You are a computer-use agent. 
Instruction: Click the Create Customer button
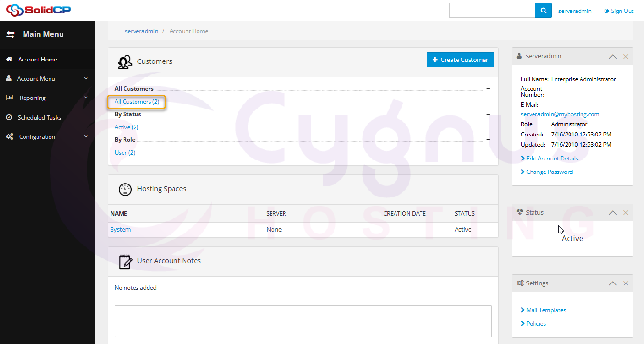460,60
